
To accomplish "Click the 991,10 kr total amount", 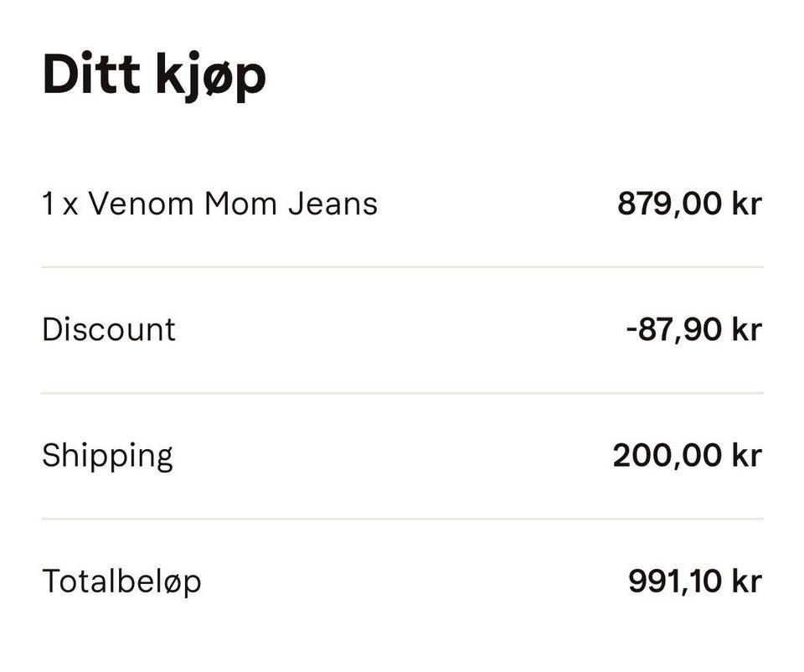I will [694, 582].
